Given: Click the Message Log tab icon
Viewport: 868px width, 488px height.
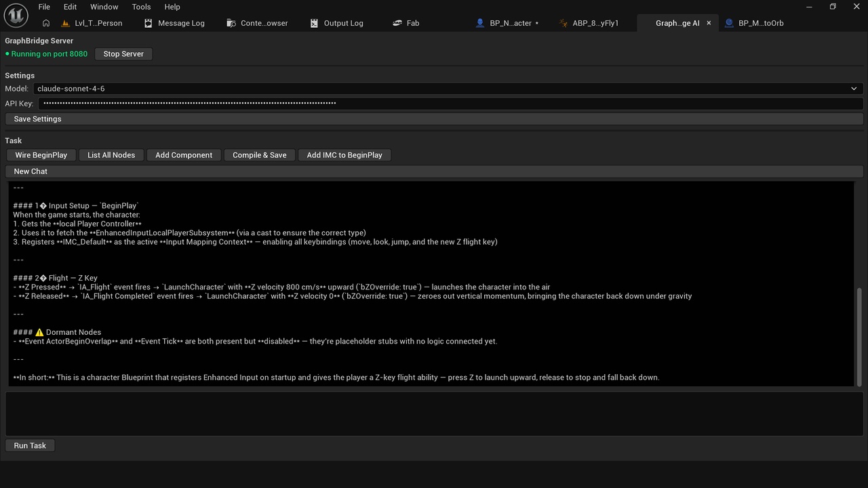Looking at the screenshot, I should point(149,23).
